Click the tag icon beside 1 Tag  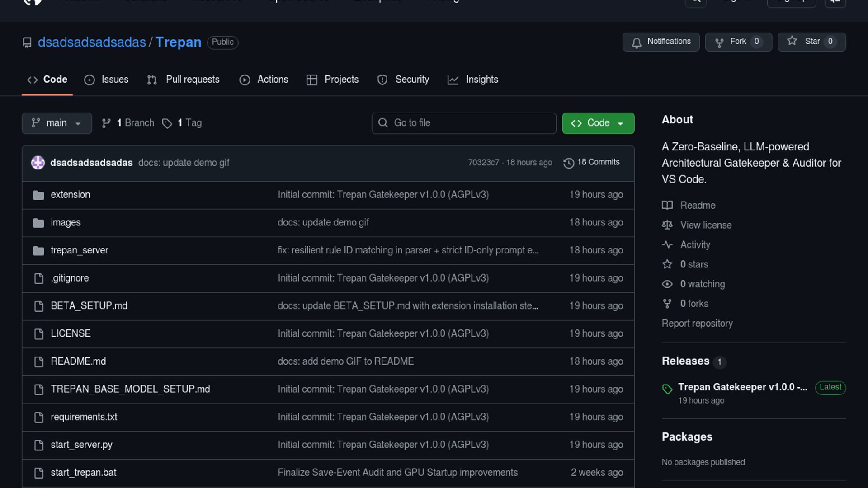[x=167, y=123]
